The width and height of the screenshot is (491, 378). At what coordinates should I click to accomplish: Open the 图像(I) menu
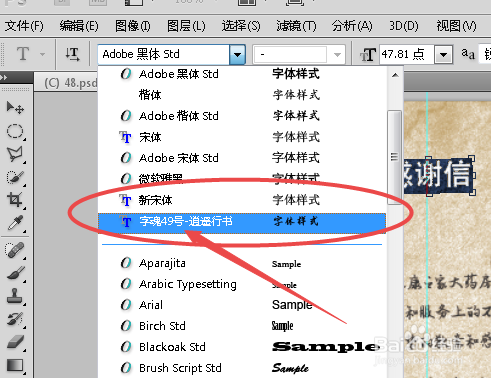coord(133,26)
